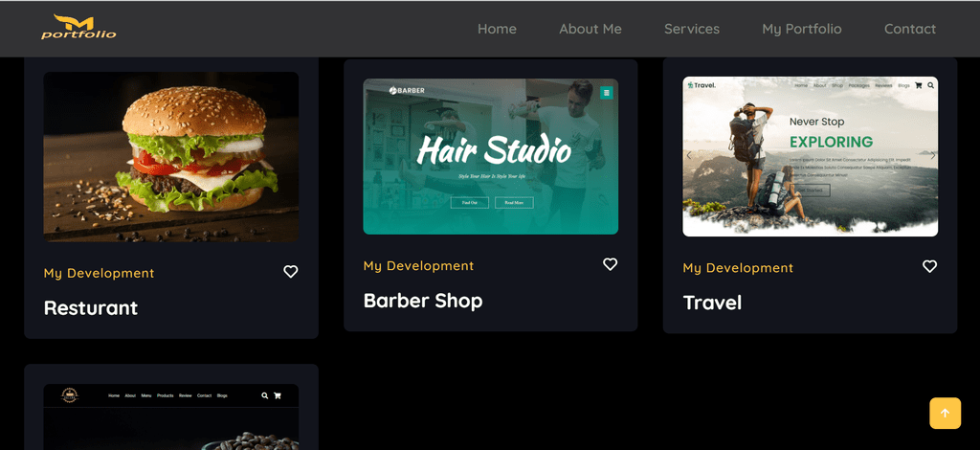Open the burger Resturant thumbnail
The height and width of the screenshot is (450, 980).
[x=170, y=157]
